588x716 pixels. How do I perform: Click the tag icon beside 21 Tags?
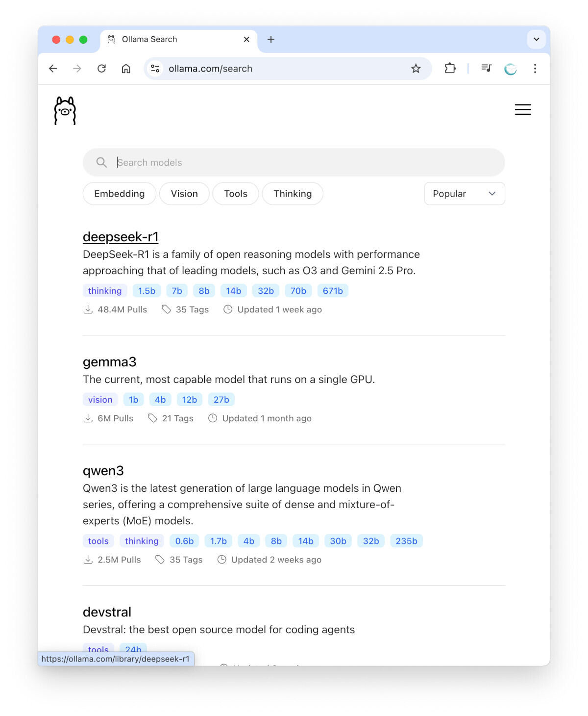153,418
